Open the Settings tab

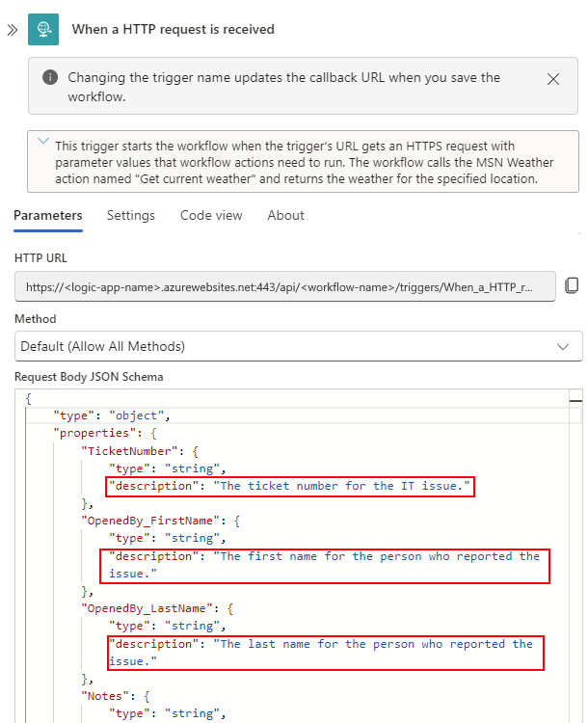point(131,216)
